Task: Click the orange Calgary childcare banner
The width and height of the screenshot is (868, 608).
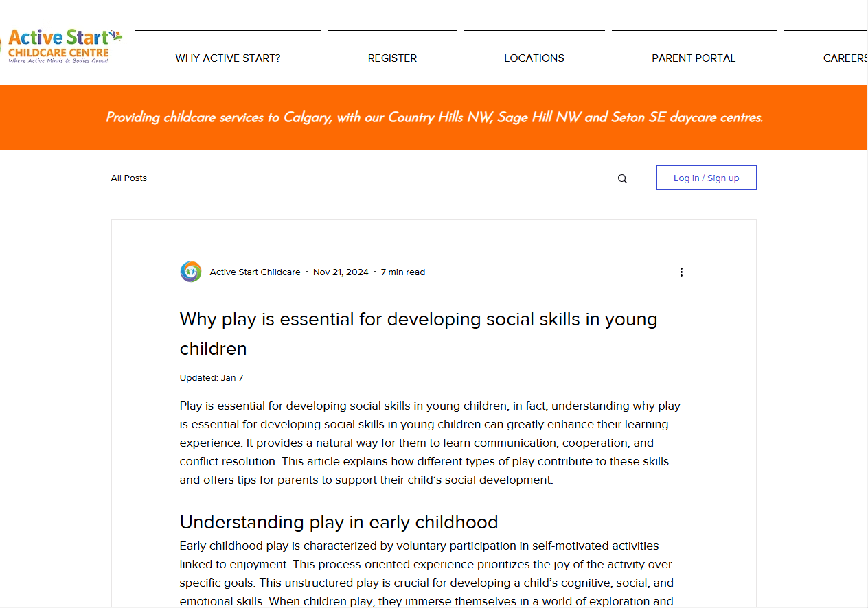Action: pyautogui.click(x=434, y=117)
